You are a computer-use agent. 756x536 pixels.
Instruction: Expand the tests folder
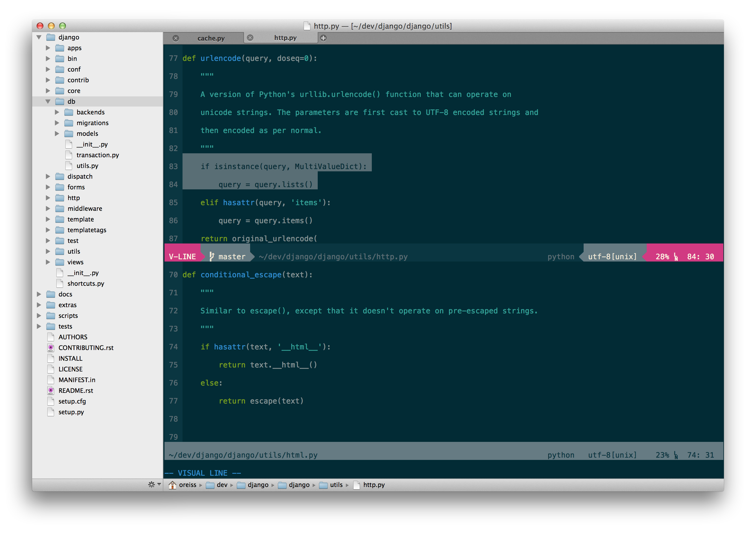[x=39, y=326]
